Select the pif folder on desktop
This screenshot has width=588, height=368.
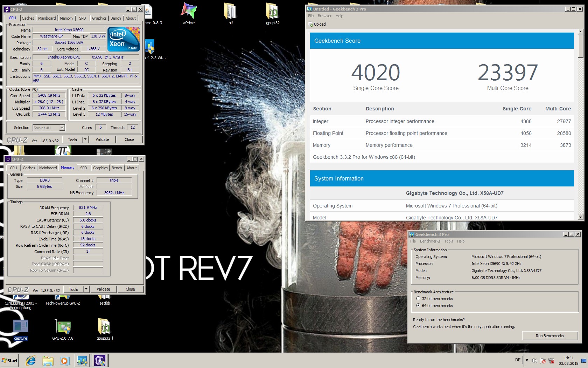tap(230, 13)
